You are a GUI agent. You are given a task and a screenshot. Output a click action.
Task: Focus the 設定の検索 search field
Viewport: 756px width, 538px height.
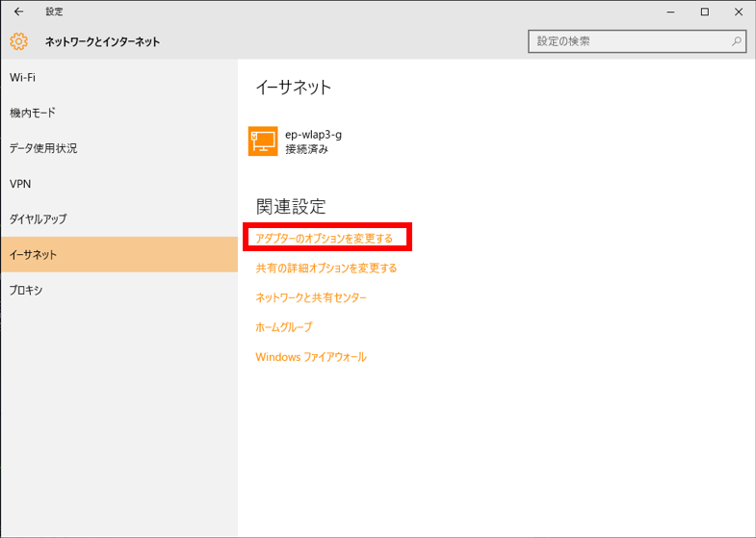(x=637, y=41)
